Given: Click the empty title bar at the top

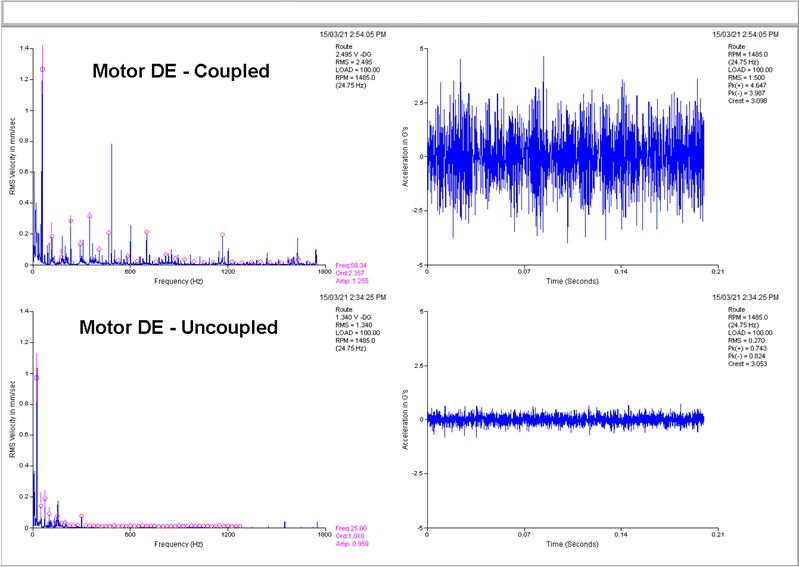Looking at the screenshot, I should (400, 14).
